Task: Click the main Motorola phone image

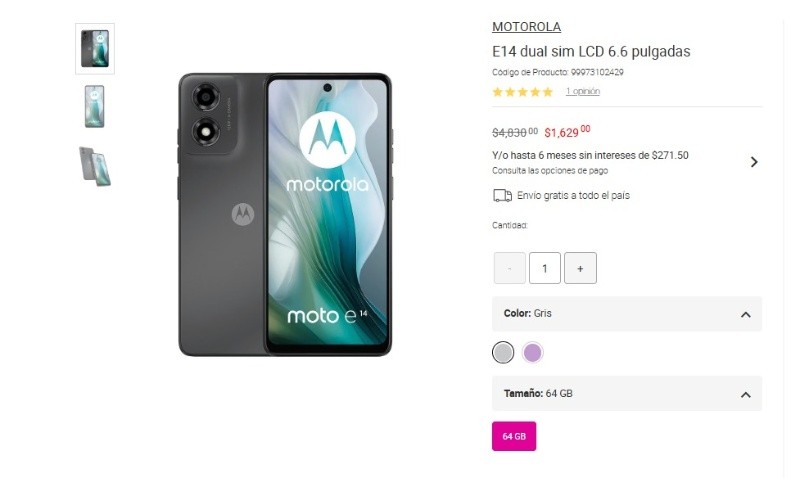Action: [x=285, y=214]
